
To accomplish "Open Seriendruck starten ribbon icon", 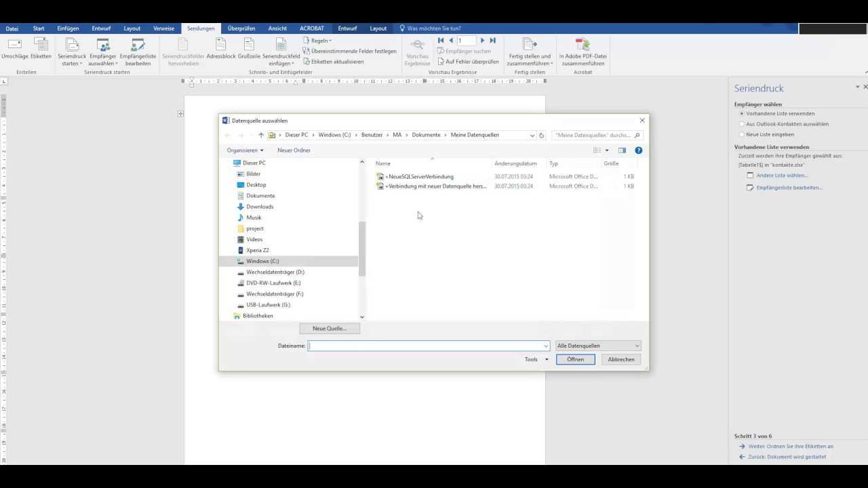I will pos(72,46).
